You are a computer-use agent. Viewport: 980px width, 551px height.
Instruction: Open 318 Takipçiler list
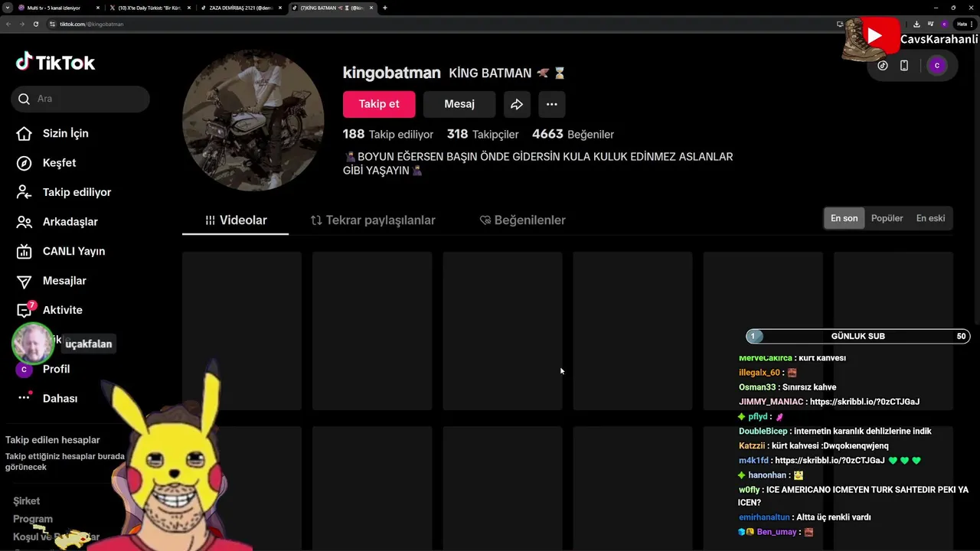tap(482, 134)
